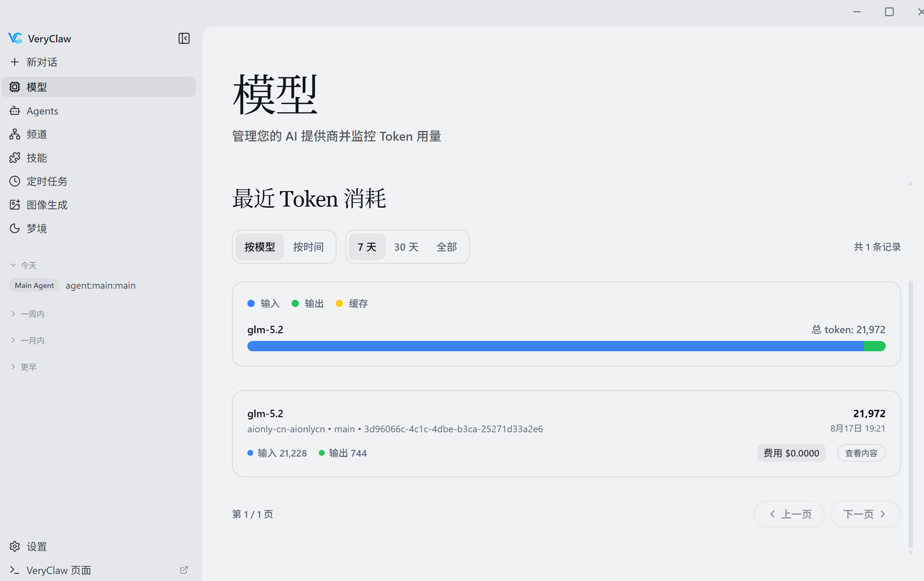924x581 pixels.
Task: Collapse the sidebar with the panel icon
Action: coord(184,38)
